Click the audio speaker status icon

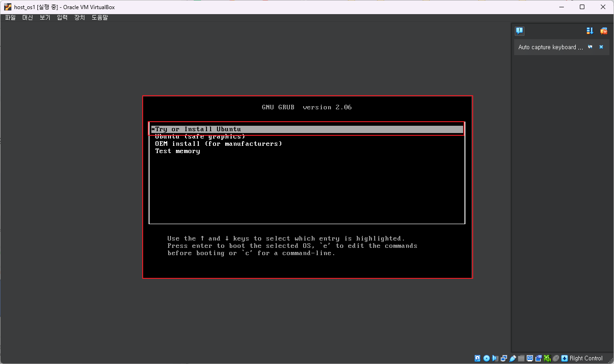[x=495, y=358]
